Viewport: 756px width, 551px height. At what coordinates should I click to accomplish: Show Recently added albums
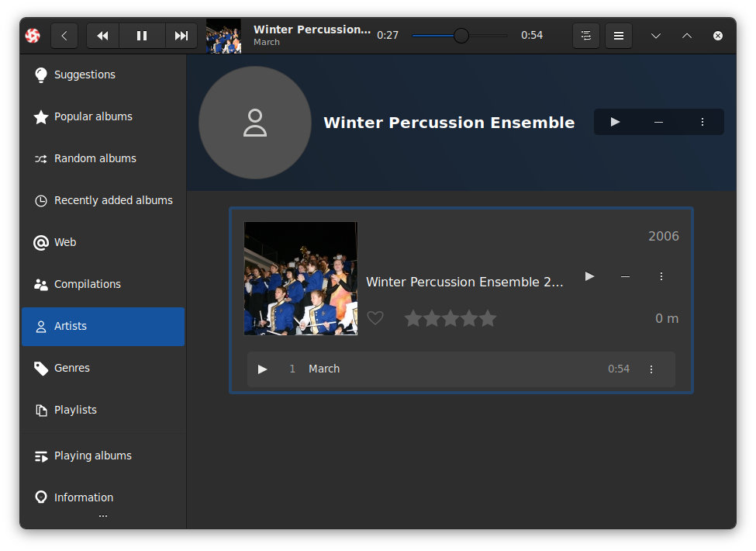point(113,200)
